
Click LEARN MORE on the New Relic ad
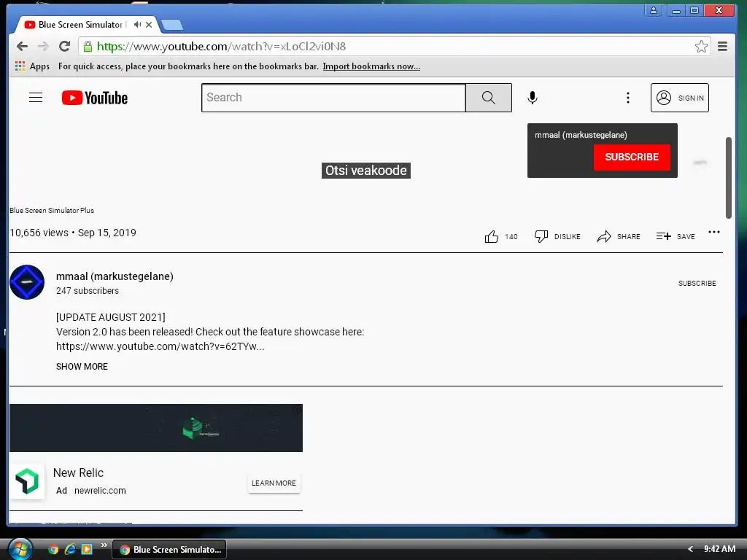pyautogui.click(x=274, y=483)
